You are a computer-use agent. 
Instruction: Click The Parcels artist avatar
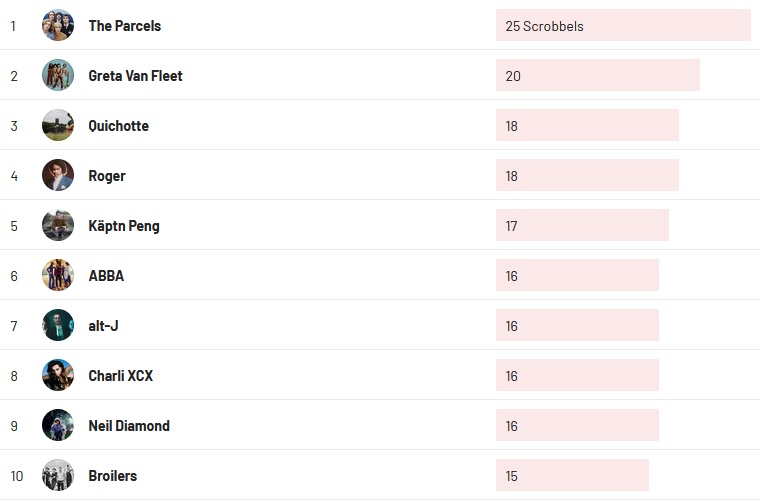[58, 25]
